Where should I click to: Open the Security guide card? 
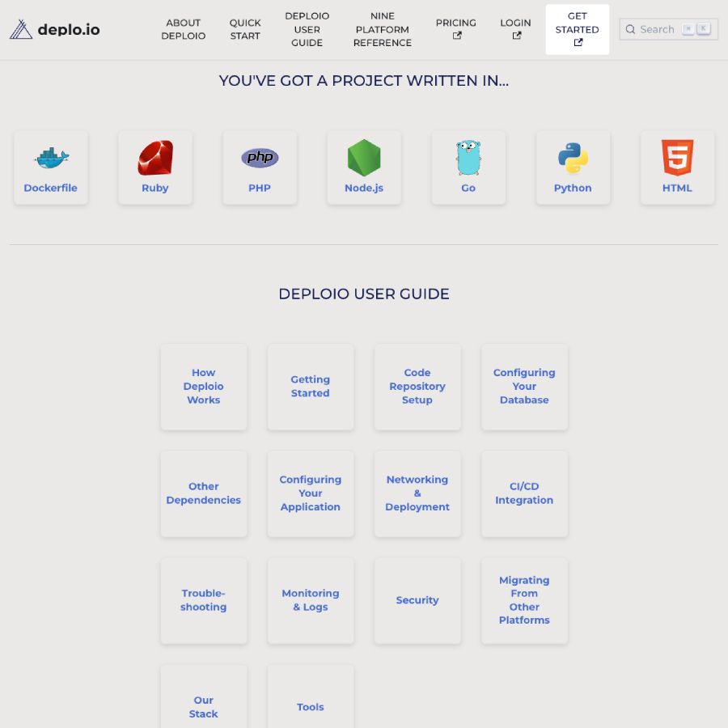[x=417, y=600]
